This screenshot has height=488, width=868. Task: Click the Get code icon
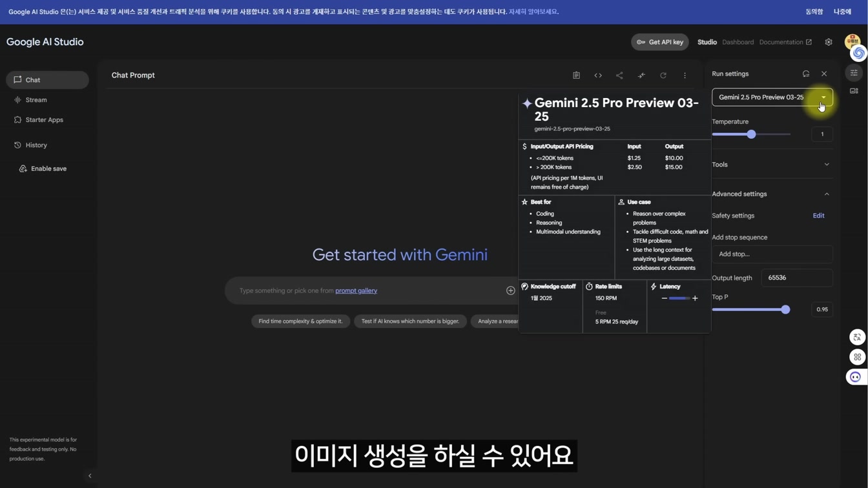pos(598,76)
